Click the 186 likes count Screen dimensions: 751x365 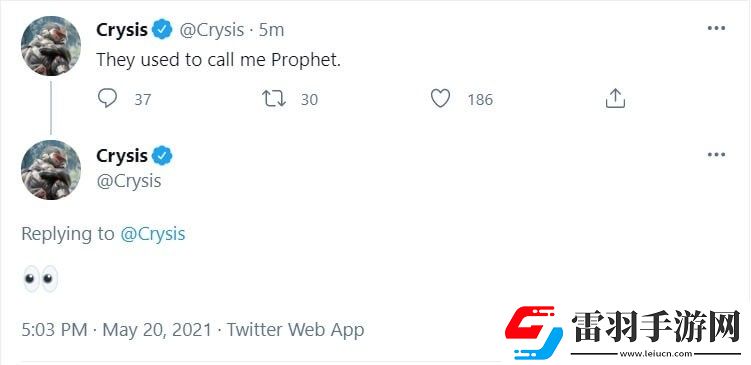point(480,100)
